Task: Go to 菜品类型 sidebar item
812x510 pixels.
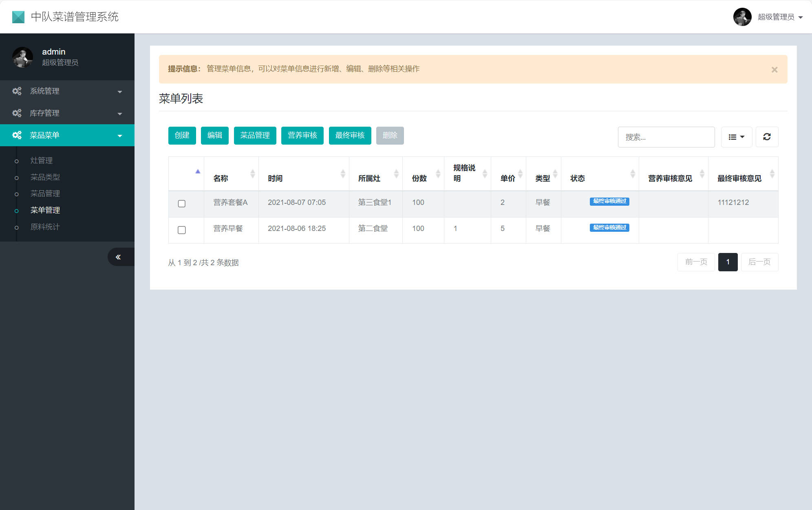Action: [x=45, y=177]
